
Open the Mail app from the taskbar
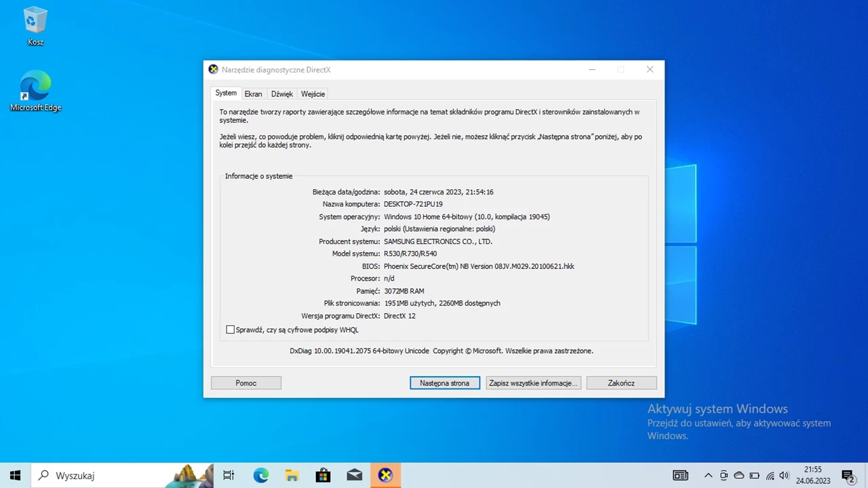click(x=354, y=475)
